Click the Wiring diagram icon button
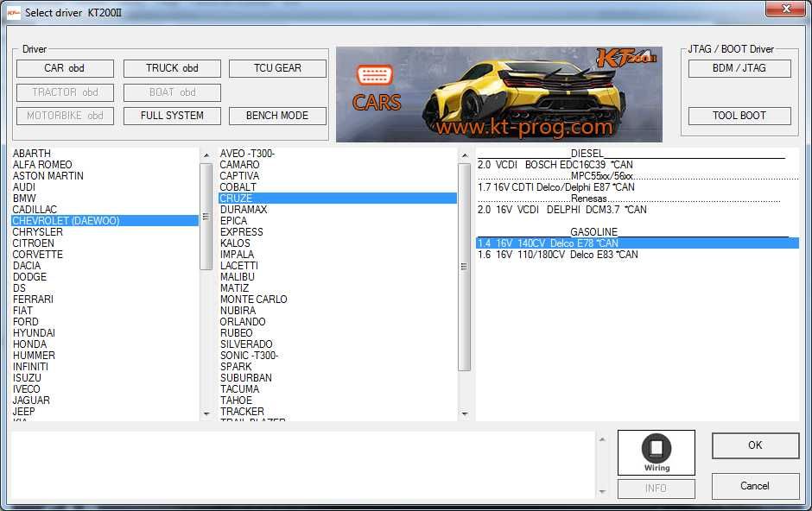This screenshot has height=511, width=812. (x=657, y=452)
